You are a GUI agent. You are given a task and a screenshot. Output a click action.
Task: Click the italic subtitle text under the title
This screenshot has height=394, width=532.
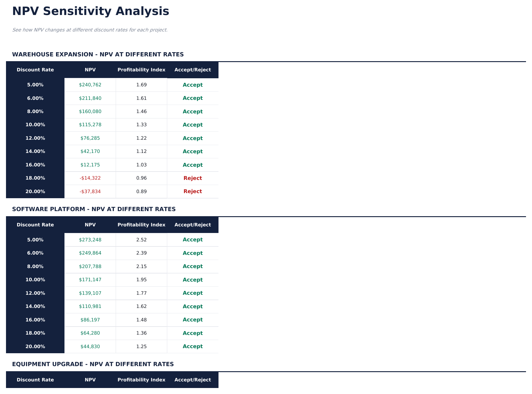[x=90, y=30]
